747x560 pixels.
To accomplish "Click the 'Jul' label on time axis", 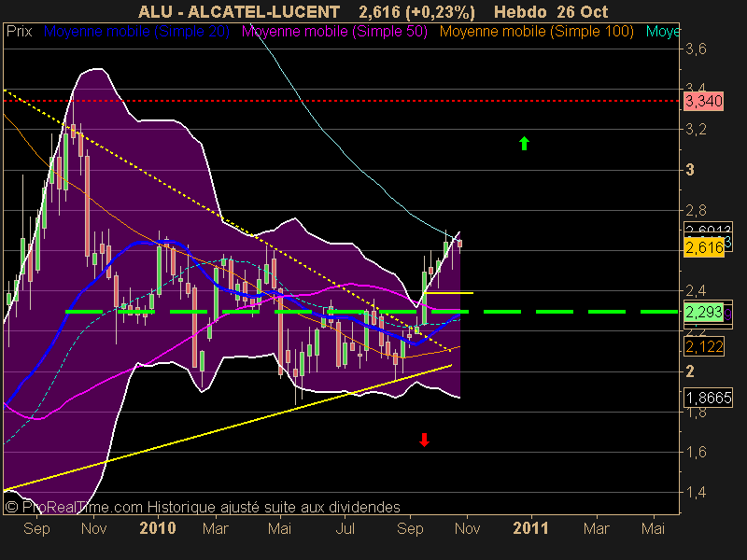I will [x=345, y=528].
